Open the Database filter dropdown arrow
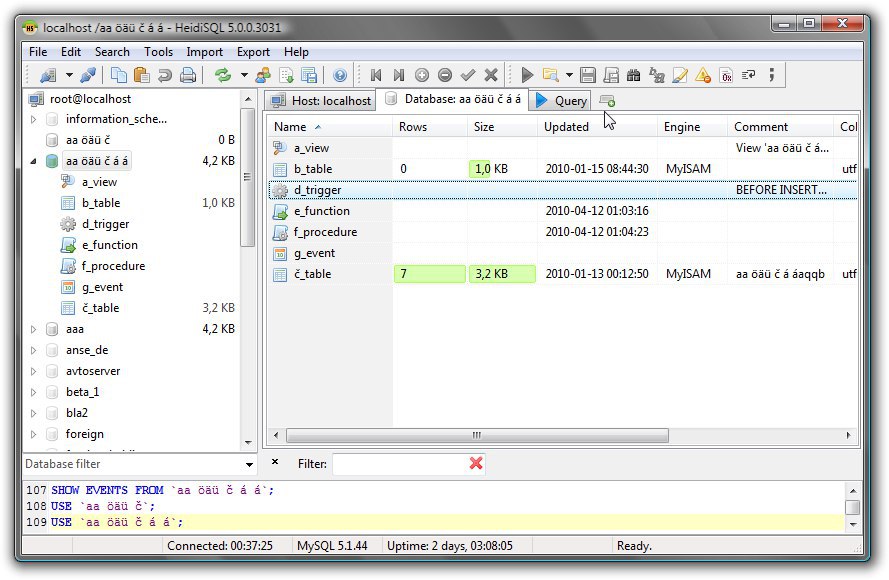Viewport: 889px width, 580px height. pos(249,464)
